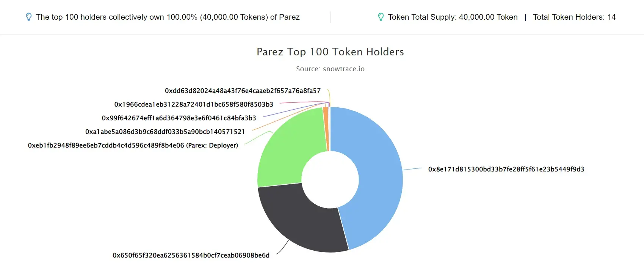
Task: Click the Token Total Supply text
Action: [453, 17]
